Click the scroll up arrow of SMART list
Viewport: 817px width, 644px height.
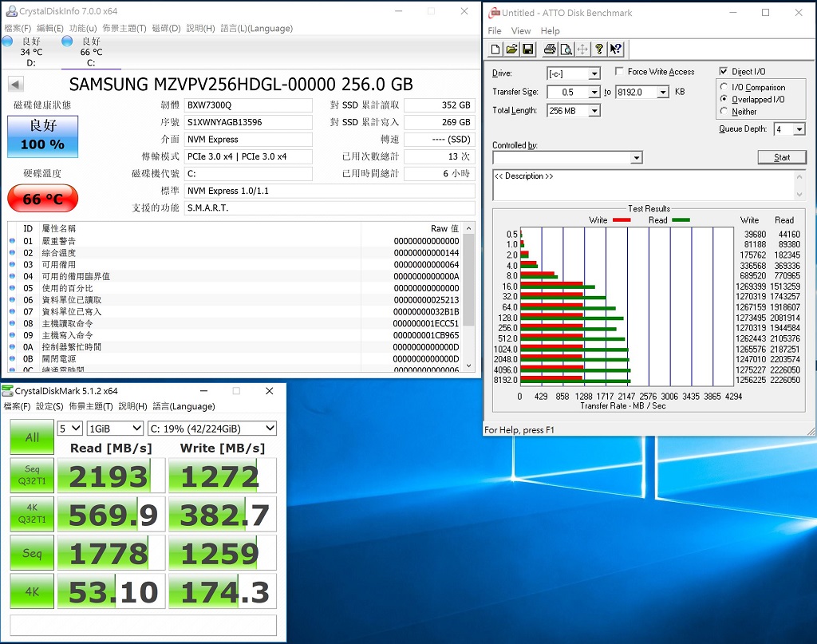click(469, 228)
